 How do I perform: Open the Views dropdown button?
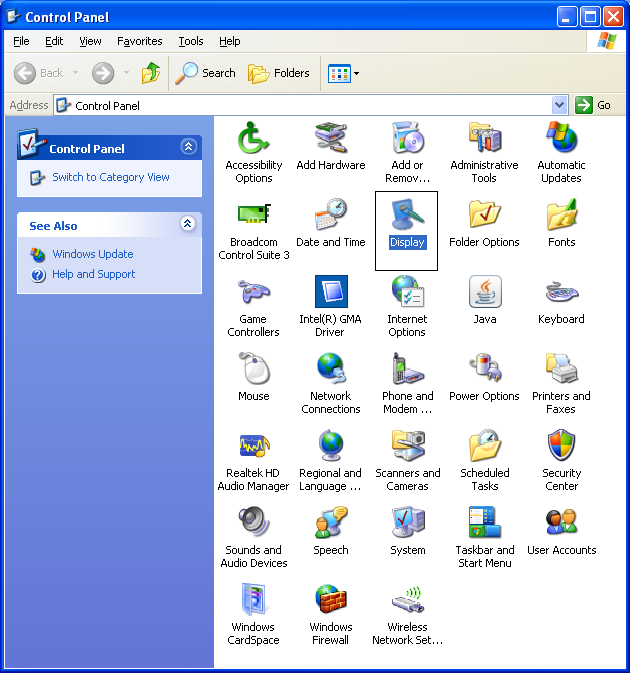[343, 73]
